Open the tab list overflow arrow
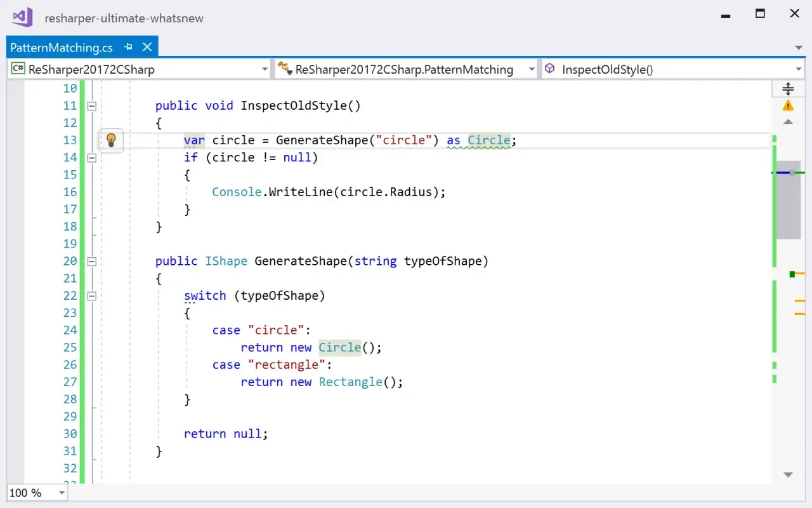The height and width of the screenshot is (508, 812). pos(799,48)
